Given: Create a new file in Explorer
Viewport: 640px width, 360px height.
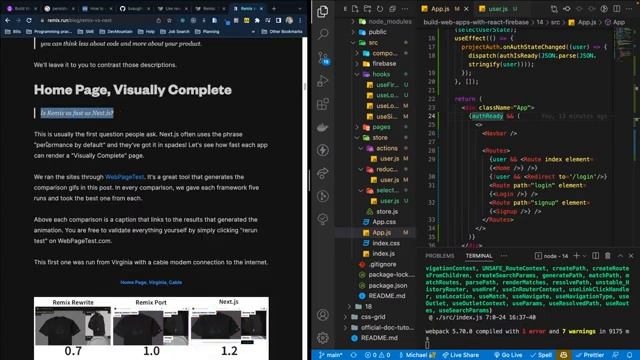Looking at the screenshot, I should click(355, 9).
